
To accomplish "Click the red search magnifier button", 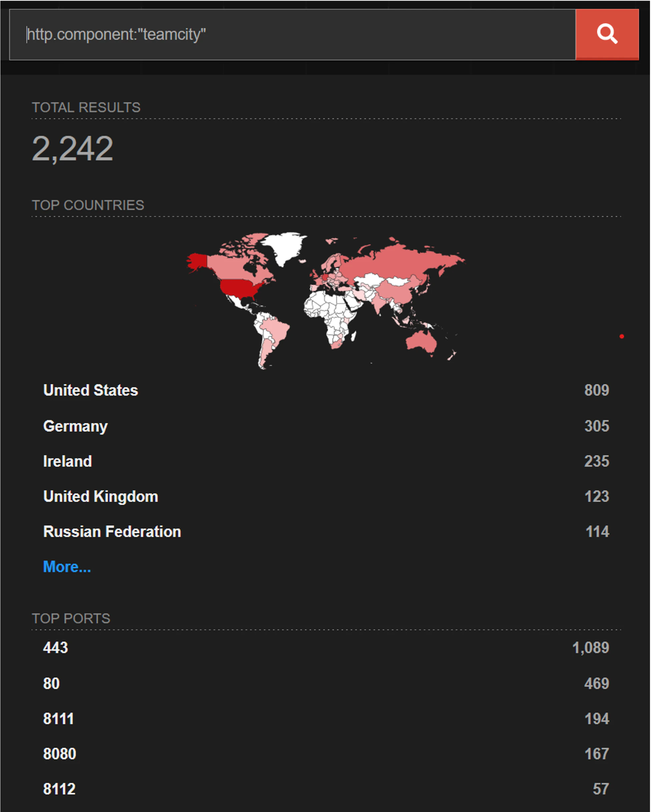I will [607, 34].
